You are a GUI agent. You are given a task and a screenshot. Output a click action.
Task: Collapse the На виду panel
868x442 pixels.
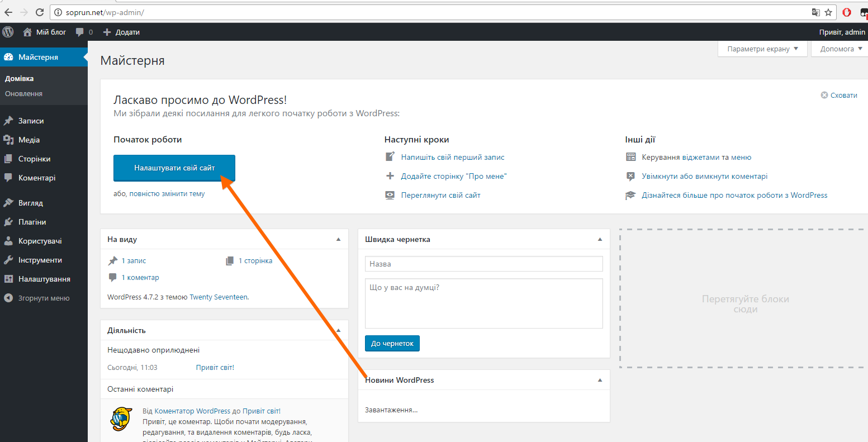pyautogui.click(x=338, y=239)
